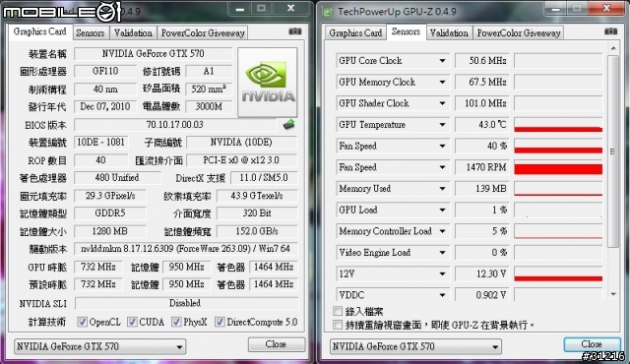Click the 139 MB memory used value
630x364 pixels.
482,189
